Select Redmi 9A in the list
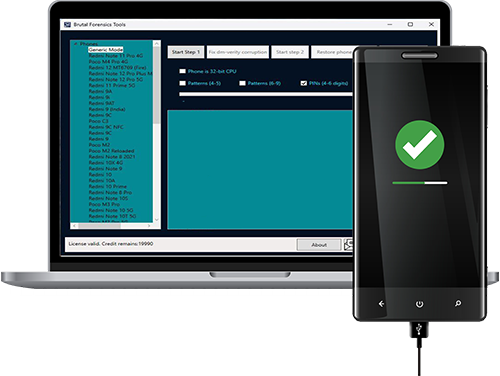The height and width of the screenshot is (376, 500). pyautogui.click(x=100, y=91)
